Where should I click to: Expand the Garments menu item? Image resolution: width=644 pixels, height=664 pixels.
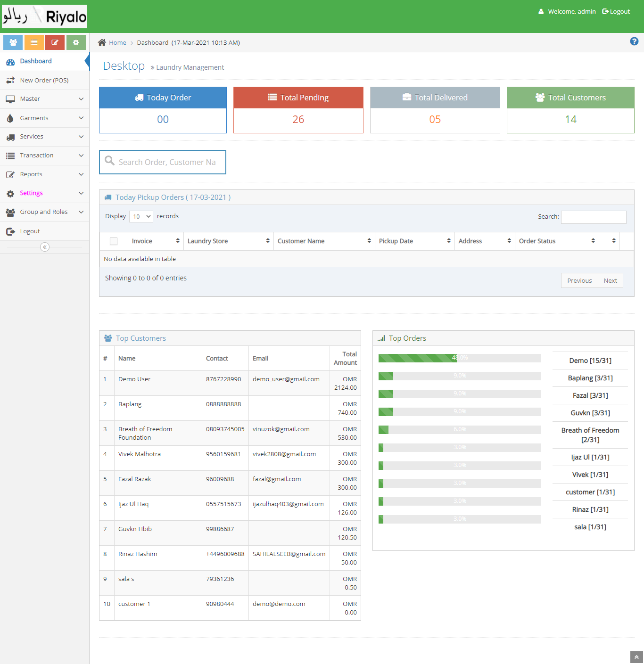[44, 118]
